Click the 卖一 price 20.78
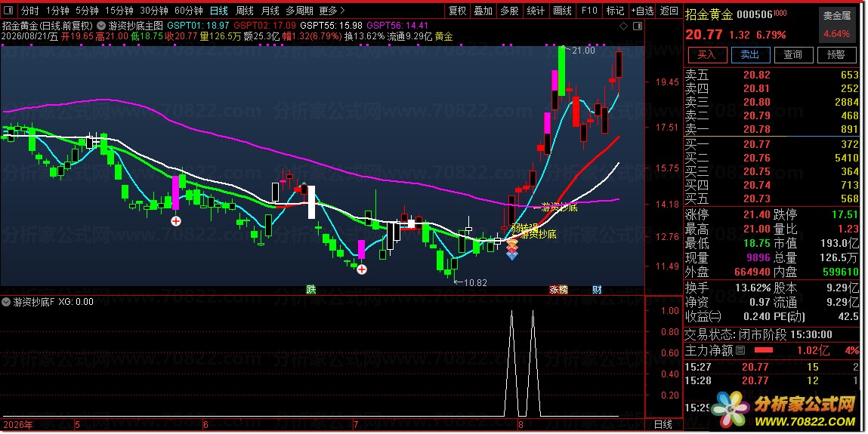Screen dimensions: 868x434 (757, 129)
